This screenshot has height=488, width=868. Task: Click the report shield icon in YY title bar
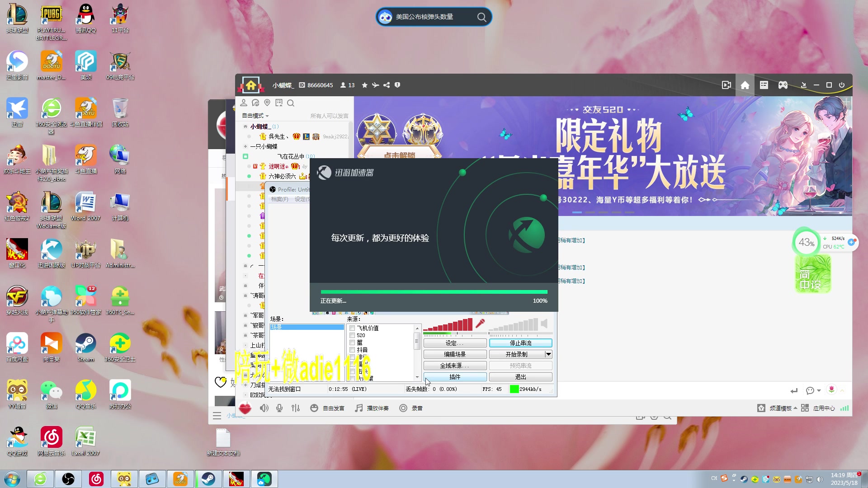pyautogui.click(x=397, y=85)
